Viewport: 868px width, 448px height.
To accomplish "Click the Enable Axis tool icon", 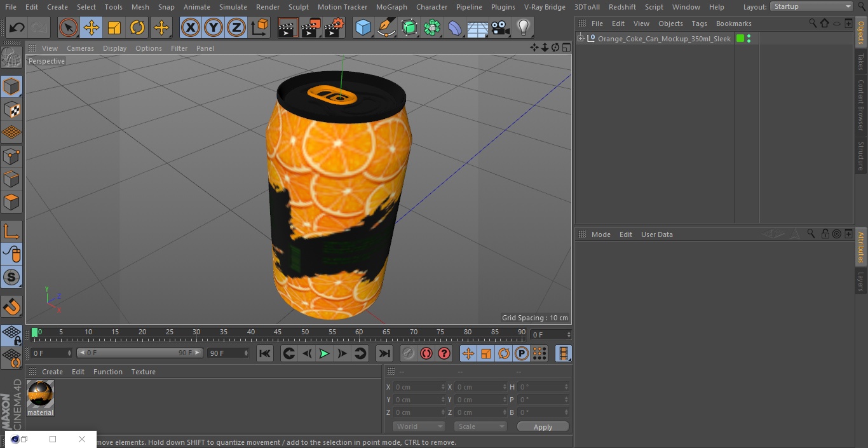I will click(11, 231).
